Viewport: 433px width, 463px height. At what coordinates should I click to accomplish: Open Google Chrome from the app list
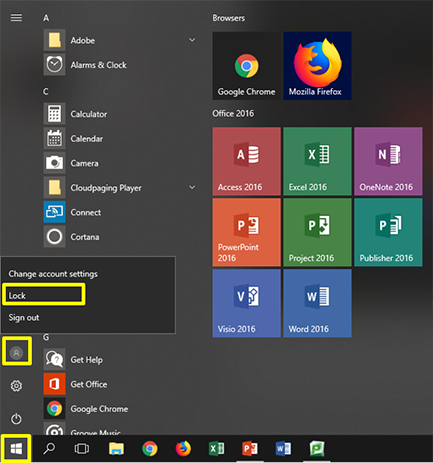[120, 409]
